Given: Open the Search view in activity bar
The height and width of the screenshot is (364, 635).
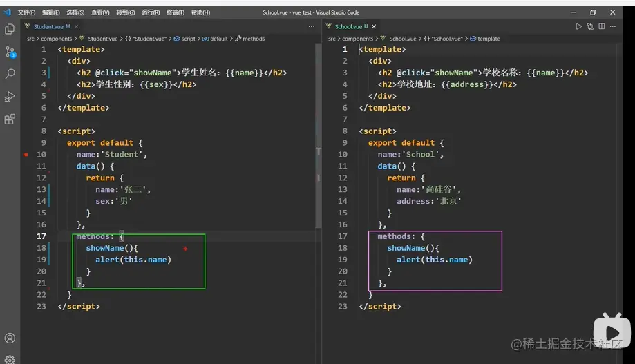Looking at the screenshot, I should [x=10, y=74].
